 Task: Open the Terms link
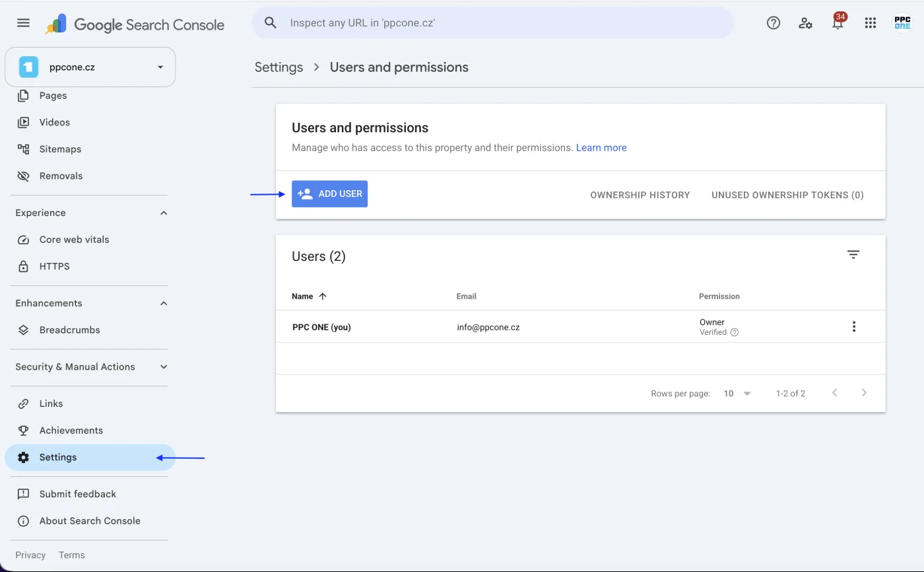[72, 555]
